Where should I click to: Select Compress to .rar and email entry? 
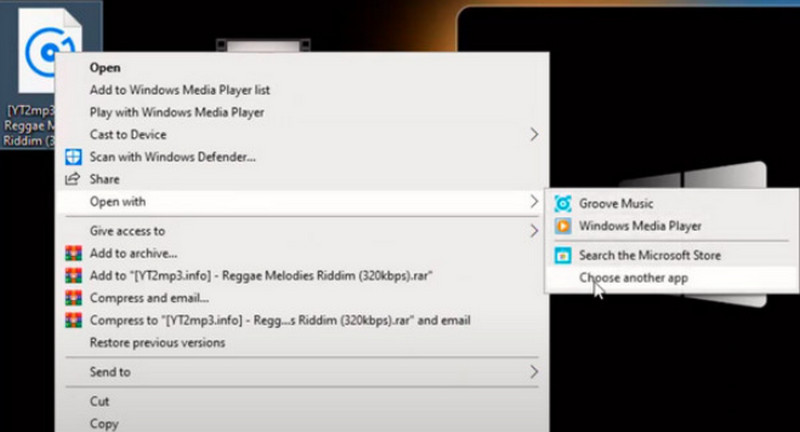(x=302, y=320)
